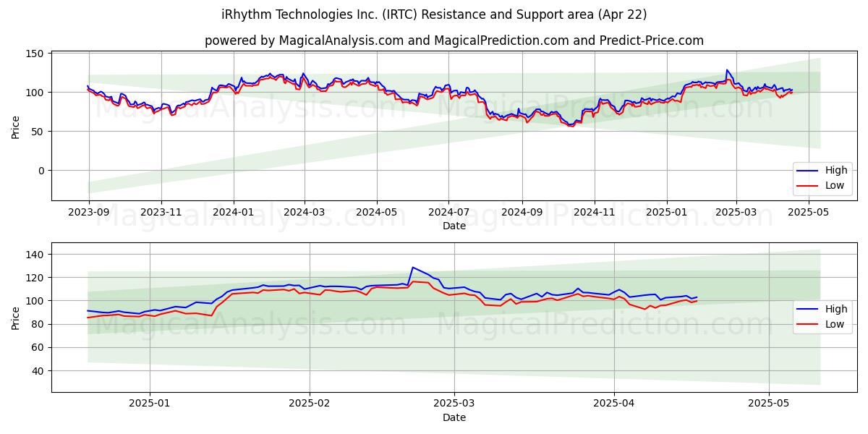868x434 pixels.
Task: Click the top chart 'Price' axis label
Action: pyautogui.click(x=16, y=126)
